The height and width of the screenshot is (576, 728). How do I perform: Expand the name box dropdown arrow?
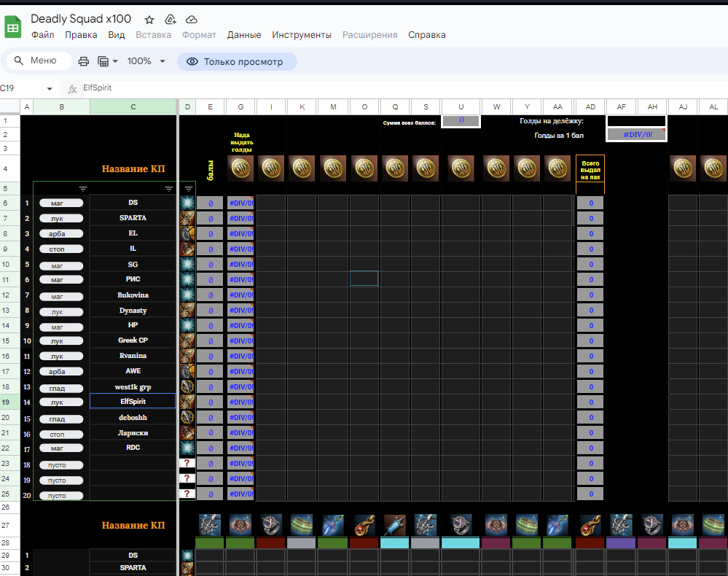coord(50,88)
